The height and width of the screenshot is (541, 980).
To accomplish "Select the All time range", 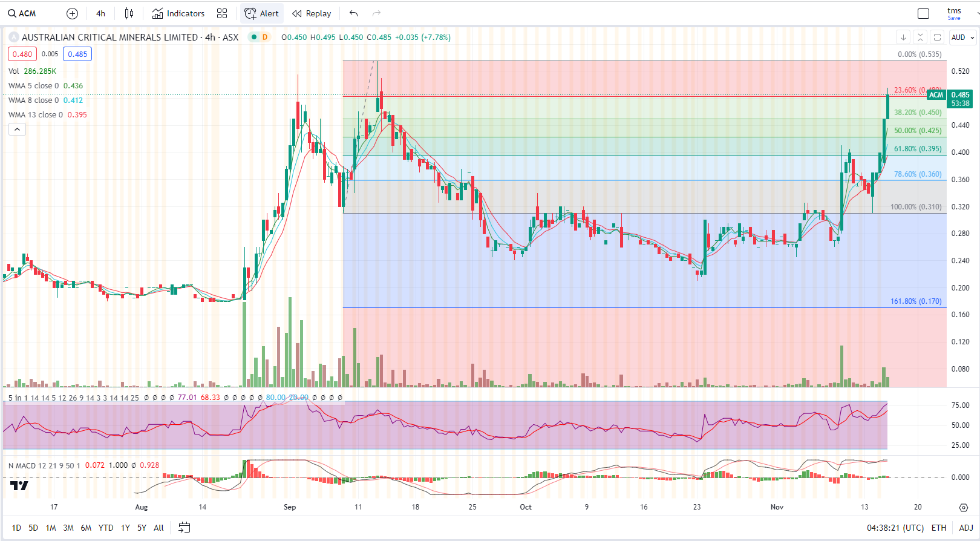I will 158,528.
